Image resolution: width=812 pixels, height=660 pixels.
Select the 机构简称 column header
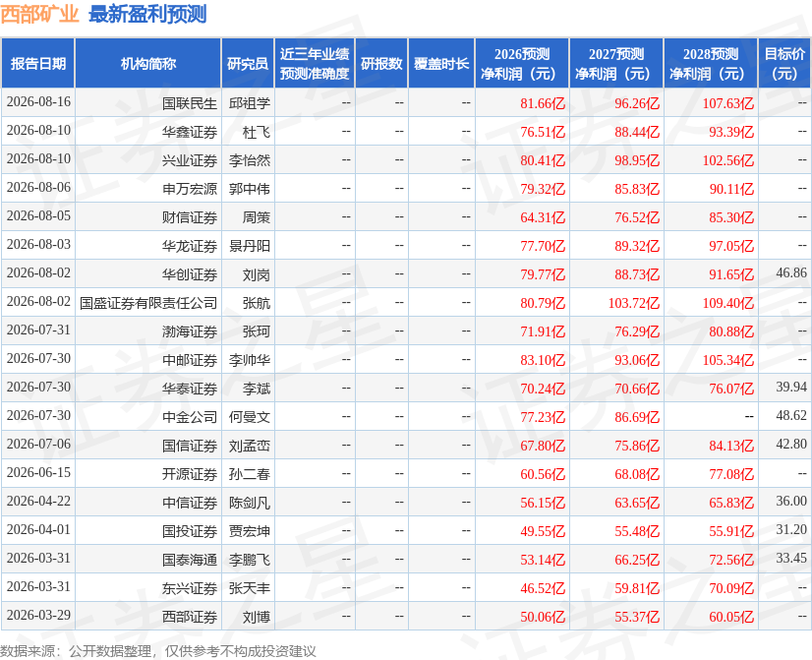point(148,63)
